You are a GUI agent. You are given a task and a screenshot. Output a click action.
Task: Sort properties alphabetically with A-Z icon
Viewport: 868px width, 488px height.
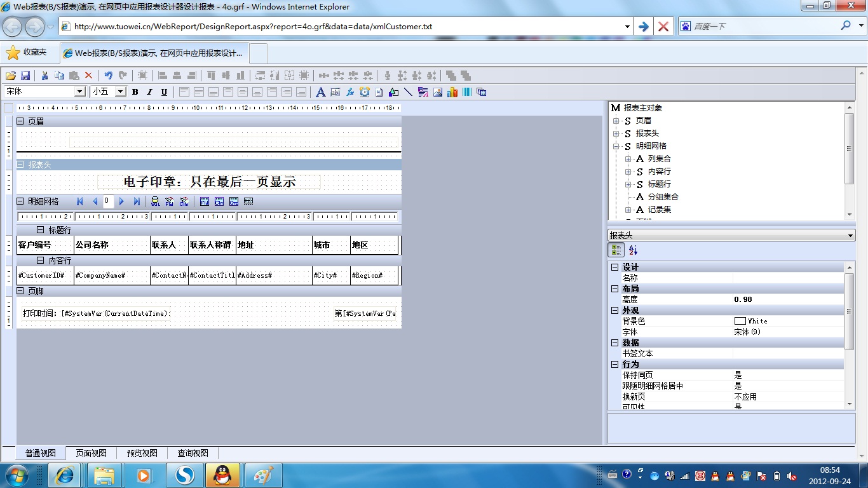633,250
